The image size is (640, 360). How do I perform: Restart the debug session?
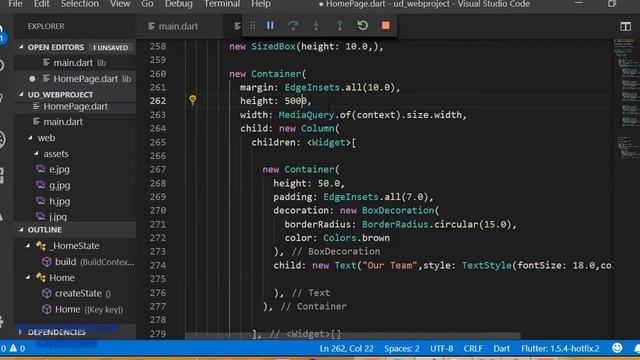point(362,25)
